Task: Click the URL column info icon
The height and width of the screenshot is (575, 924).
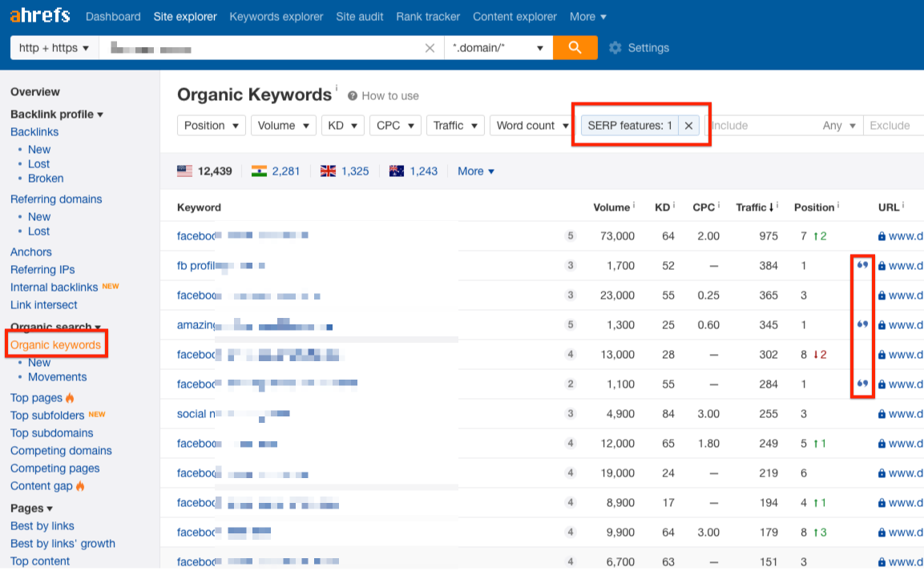Action: click(903, 205)
